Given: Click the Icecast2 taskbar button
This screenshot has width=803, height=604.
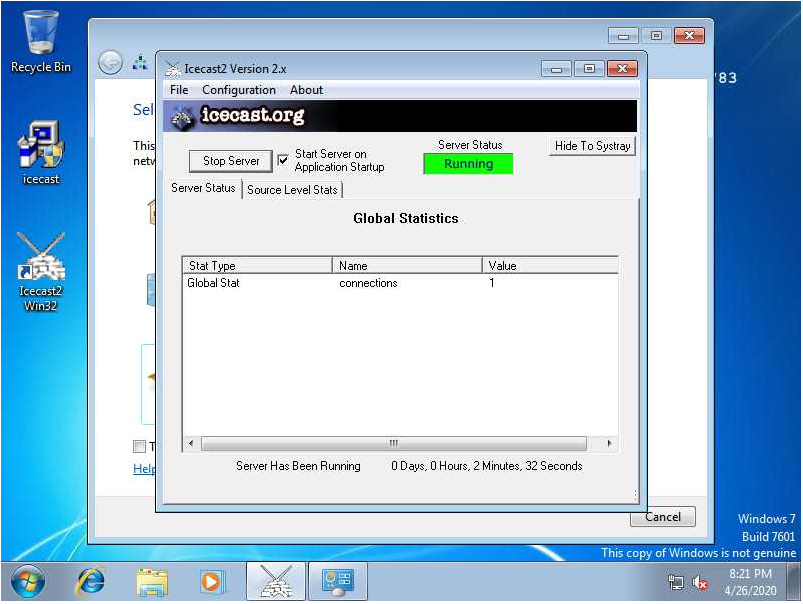Looking at the screenshot, I should (x=275, y=581).
